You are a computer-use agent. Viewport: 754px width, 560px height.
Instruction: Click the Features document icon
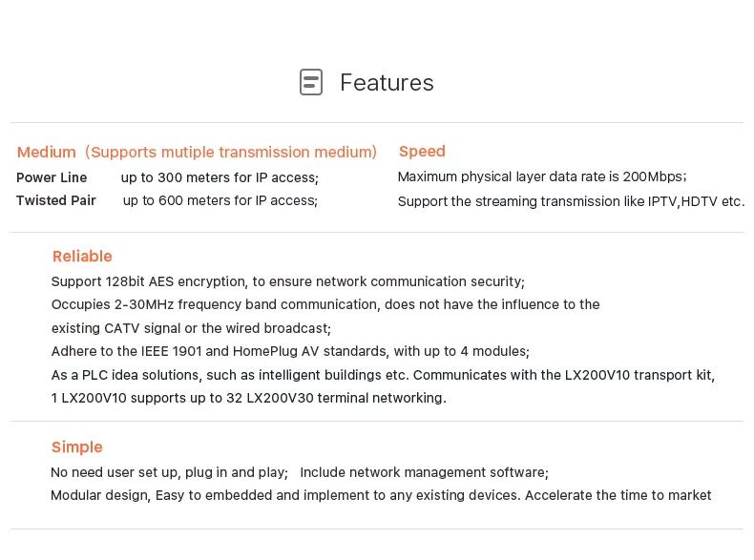[311, 82]
